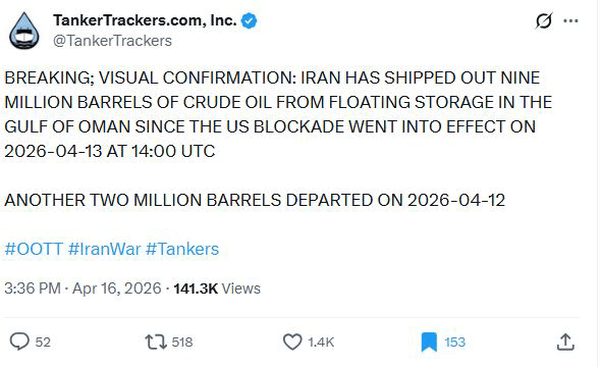Image resolution: width=600 pixels, height=367 pixels.
Task: Like the post with heart icon
Action: (x=292, y=342)
